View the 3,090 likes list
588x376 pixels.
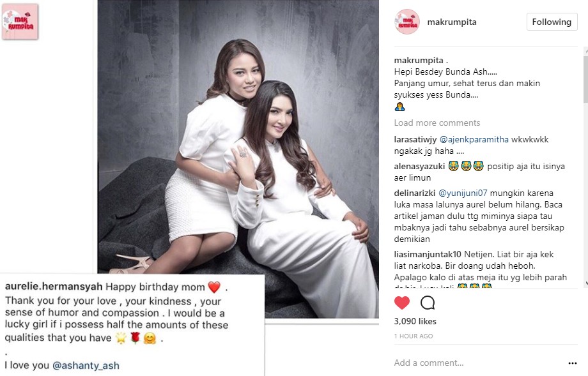pyautogui.click(x=415, y=321)
